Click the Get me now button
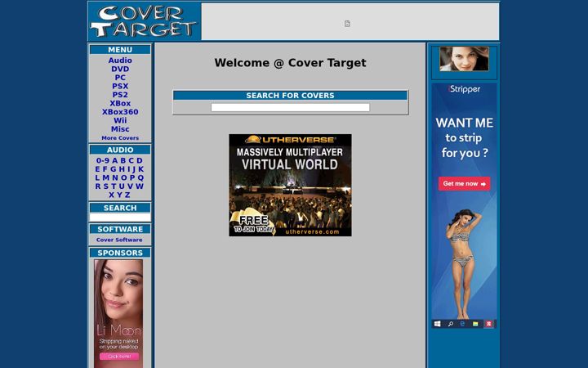Viewport: 588px width, 368px height. click(x=464, y=184)
